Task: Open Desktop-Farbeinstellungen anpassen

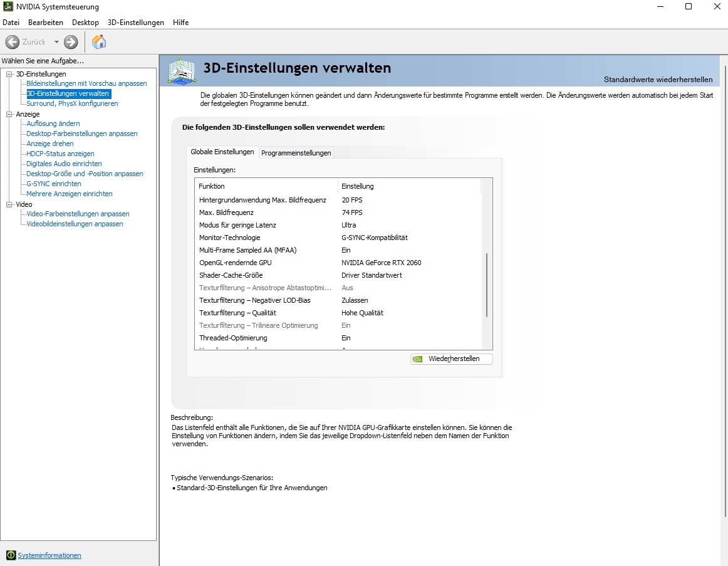Action: tap(81, 134)
